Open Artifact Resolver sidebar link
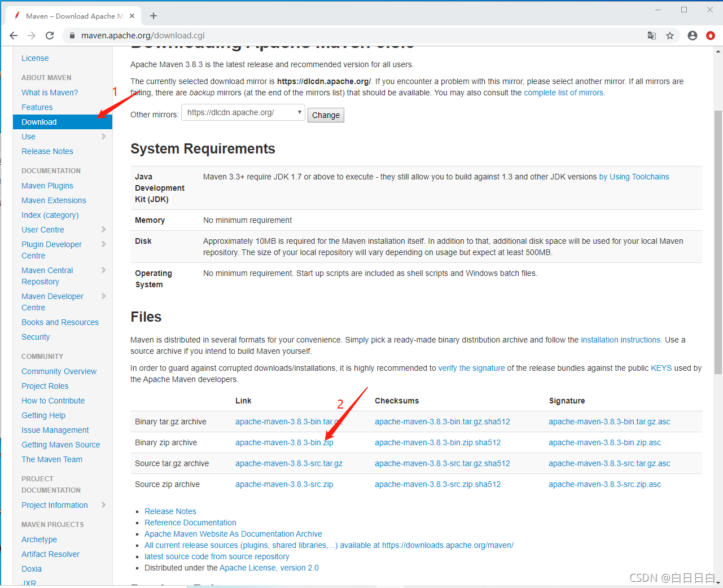723x588 pixels. (51, 554)
